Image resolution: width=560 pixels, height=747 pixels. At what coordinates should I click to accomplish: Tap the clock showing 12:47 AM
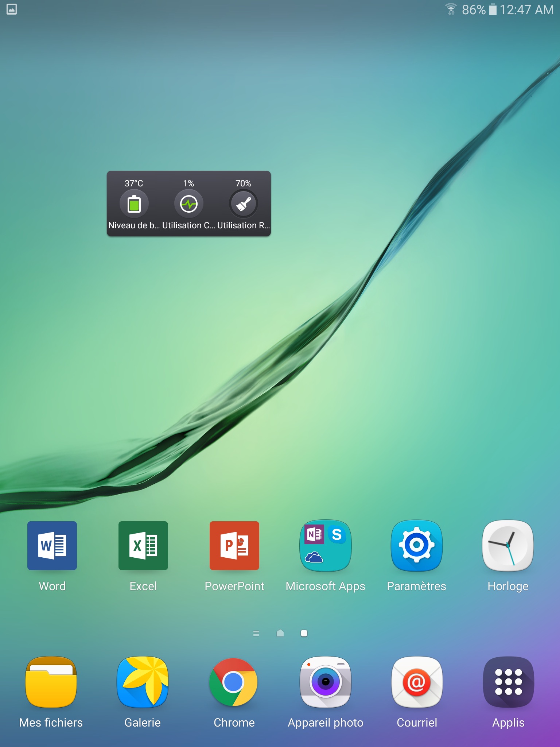pyautogui.click(x=526, y=10)
